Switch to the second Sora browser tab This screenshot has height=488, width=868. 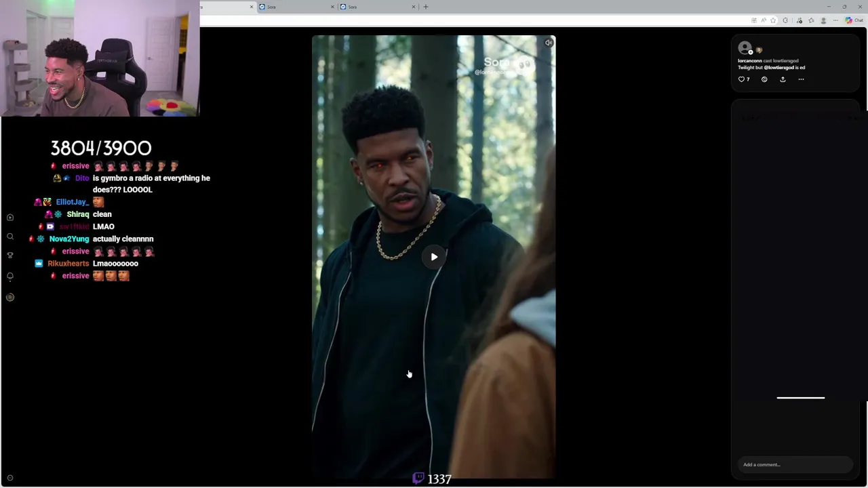296,7
